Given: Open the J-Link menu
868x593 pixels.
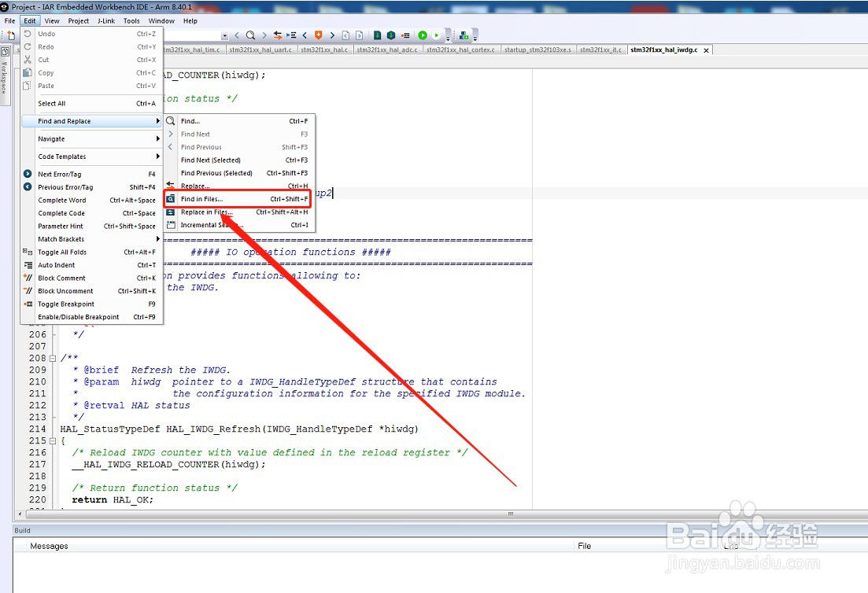Looking at the screenshot, I should (x=106, y=21).
